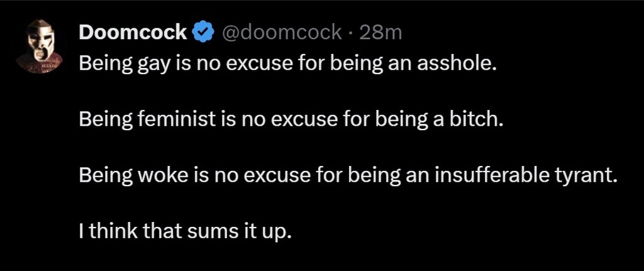
Task: Click the @doomcock handle
Action: [x=279, y=33]
